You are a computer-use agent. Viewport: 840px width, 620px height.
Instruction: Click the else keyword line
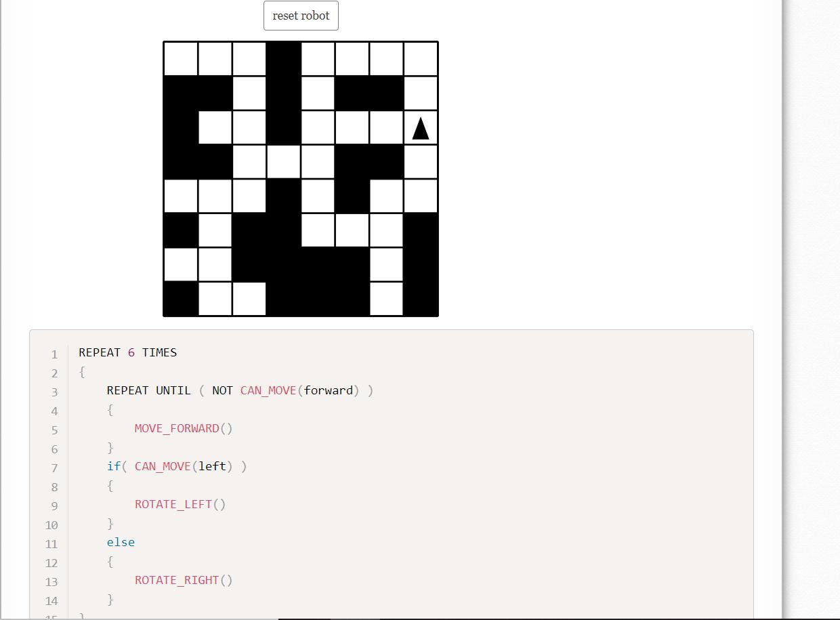pos(121,542)
